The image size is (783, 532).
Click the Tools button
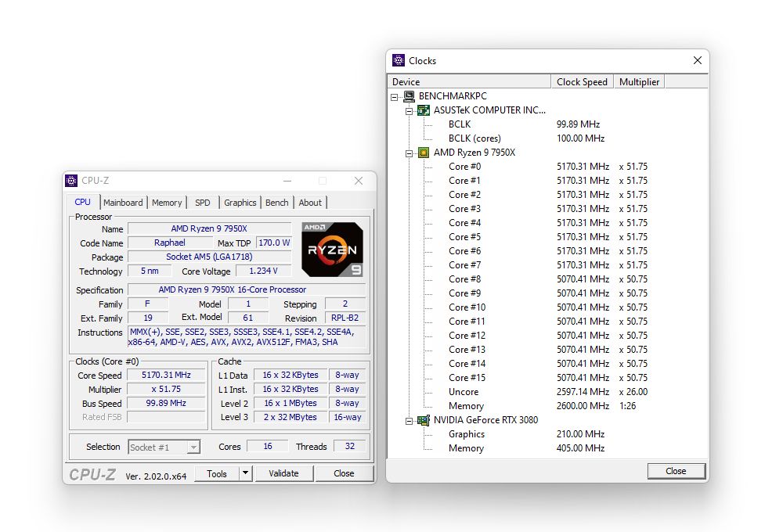[217, 473]
